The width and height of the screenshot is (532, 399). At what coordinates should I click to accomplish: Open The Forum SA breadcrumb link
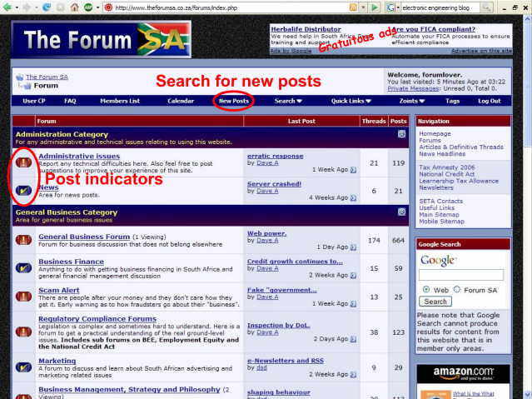(47, 77)
